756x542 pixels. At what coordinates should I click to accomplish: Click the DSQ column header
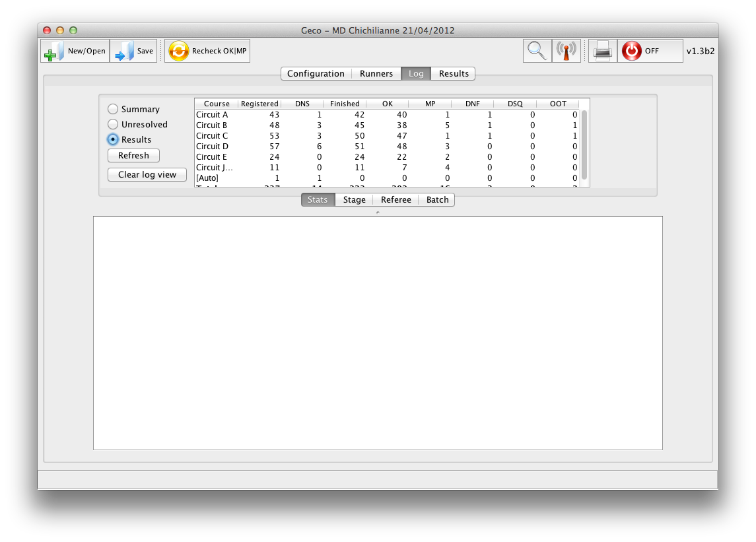click(x=515, y=104)
